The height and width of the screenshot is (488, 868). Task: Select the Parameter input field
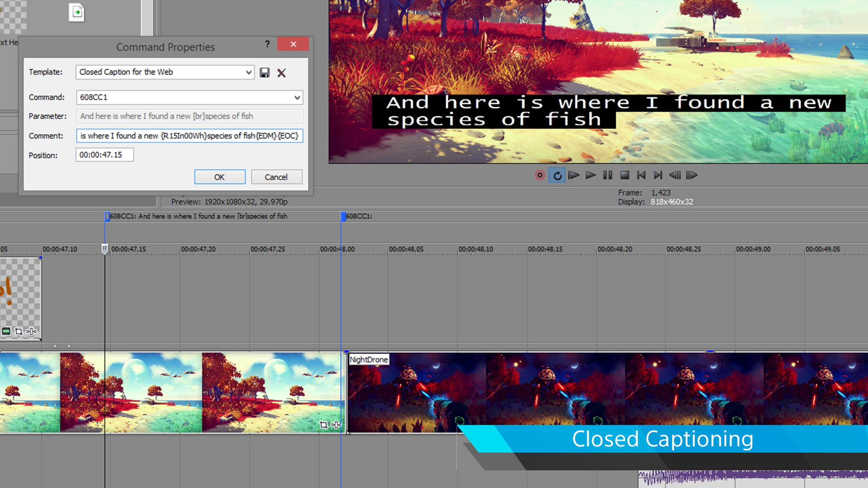[189, 116]
